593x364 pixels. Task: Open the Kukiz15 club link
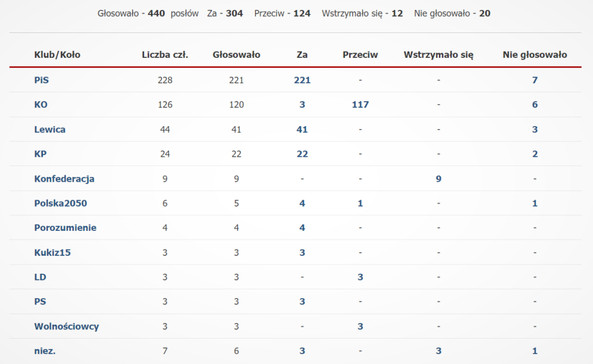tap(52, 252)
